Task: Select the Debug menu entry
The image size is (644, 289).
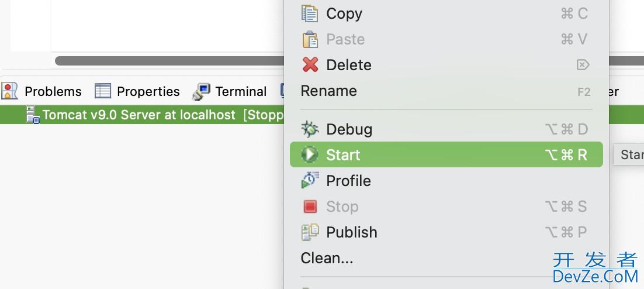Action: tap(349, 129)
